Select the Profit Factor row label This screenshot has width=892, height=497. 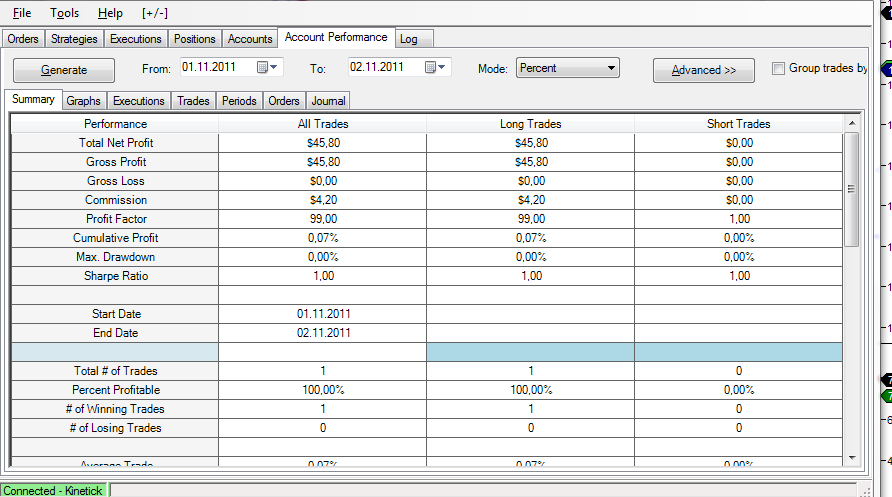[x=115, y=219]
